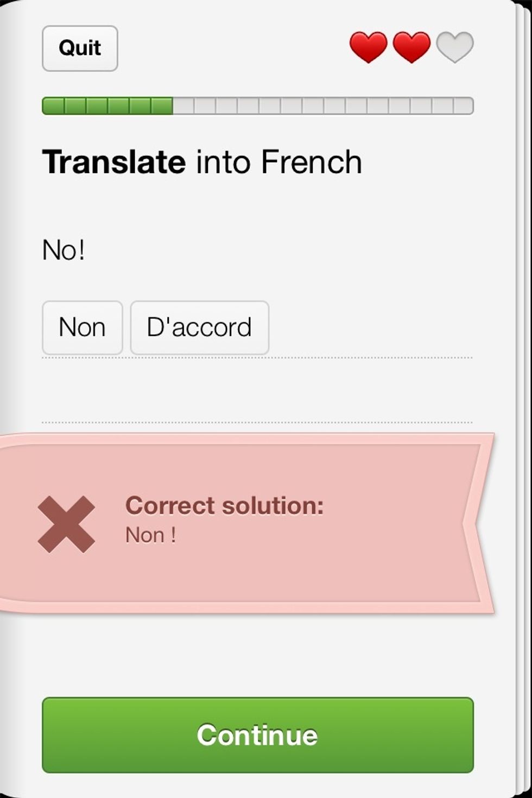
Task: Tap the second red heart
Action: tap(411, 47)
